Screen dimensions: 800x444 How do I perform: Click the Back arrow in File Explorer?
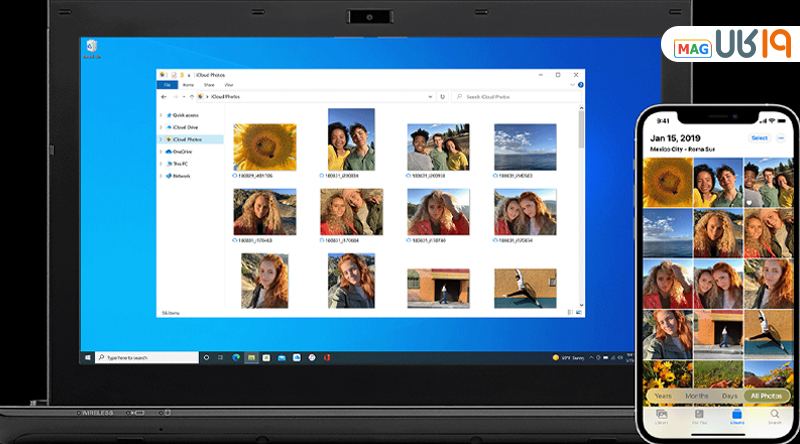(163, 97)
